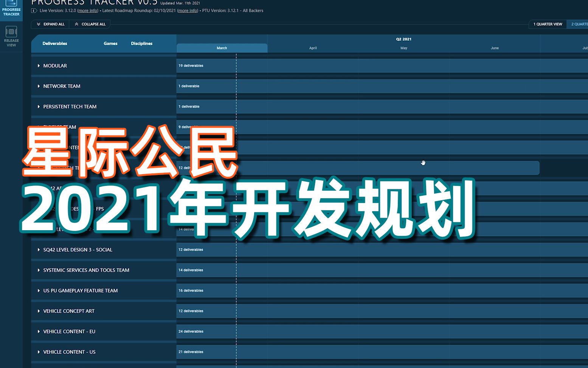Viewport: 588px width, 368px height.
Task: Click 12 deliverables in SQ42 LEVEL DESIGN 3 row
Action: 191,250
